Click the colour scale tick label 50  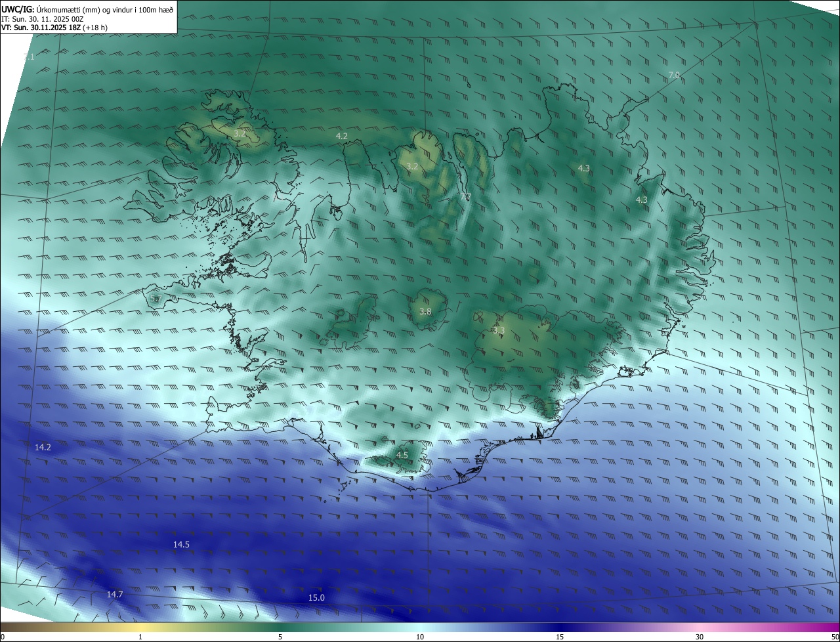pos(835,637)
